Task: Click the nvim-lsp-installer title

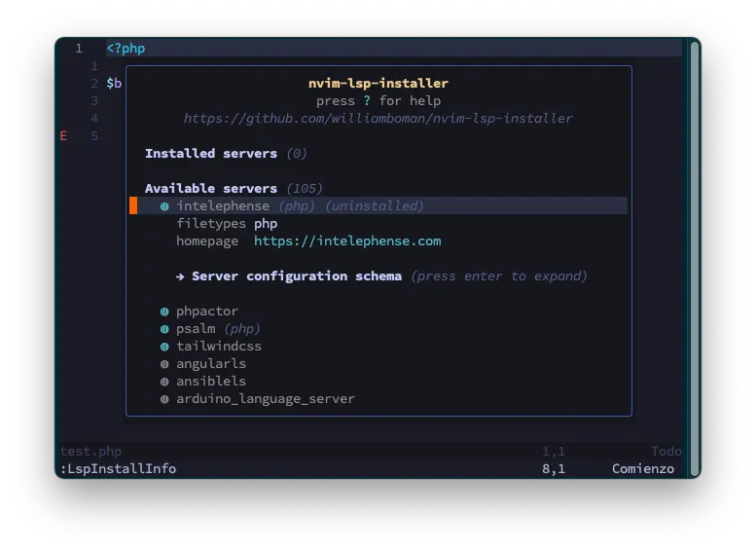Action: coord(378,83)
